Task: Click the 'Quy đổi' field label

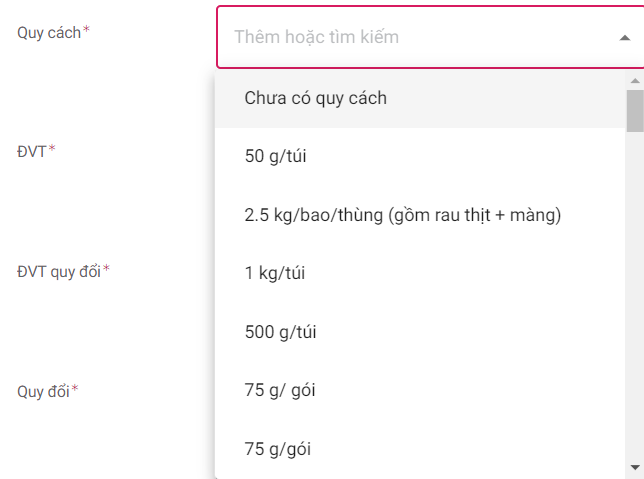Action: tap(43, 391)
